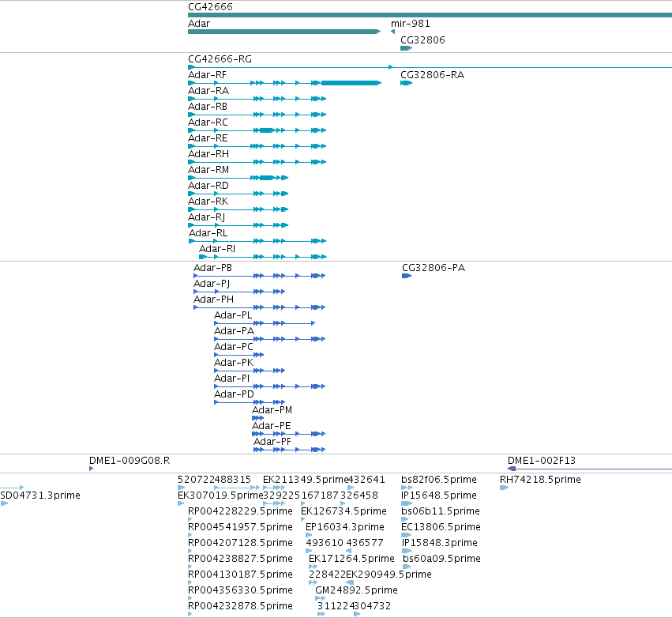The image size is (672, 618).
Task: Click the Adar-PA protein label
Action: tap(235, 331)
